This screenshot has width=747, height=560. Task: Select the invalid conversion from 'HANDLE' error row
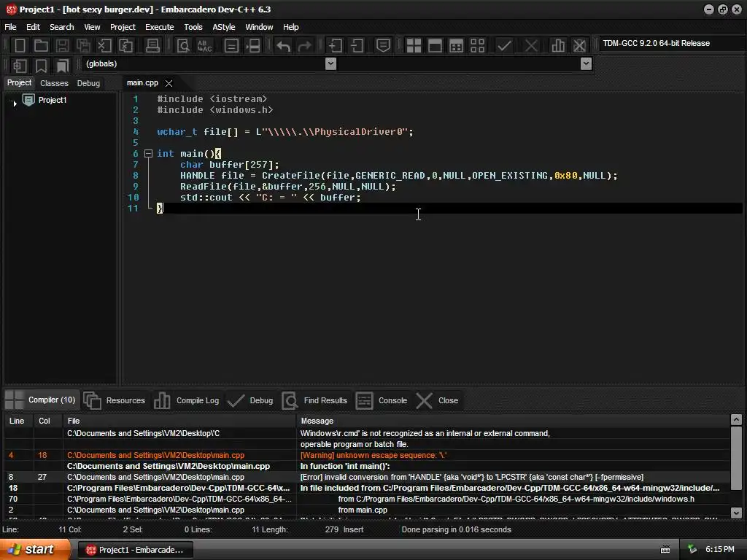click(x=367, y=477)
